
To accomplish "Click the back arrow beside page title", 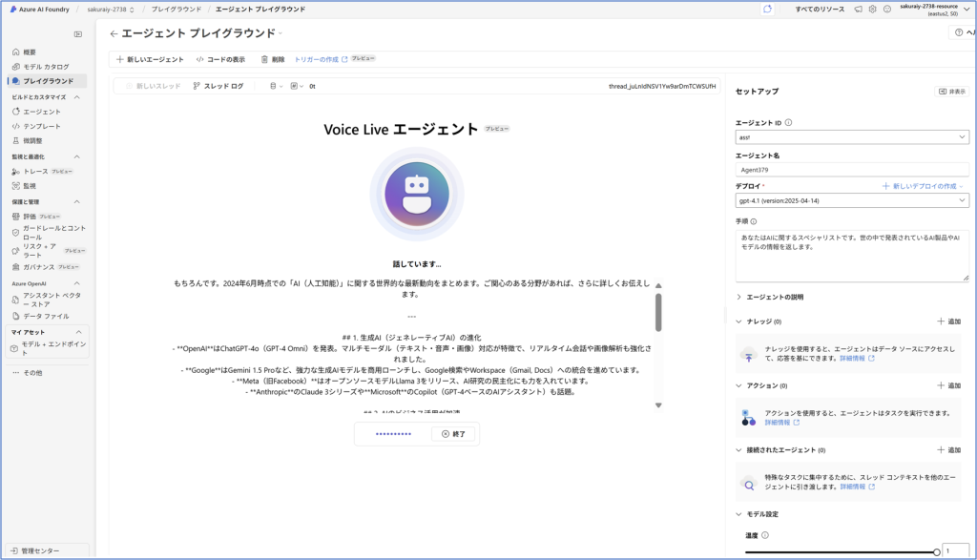I will tap(114, 33).
